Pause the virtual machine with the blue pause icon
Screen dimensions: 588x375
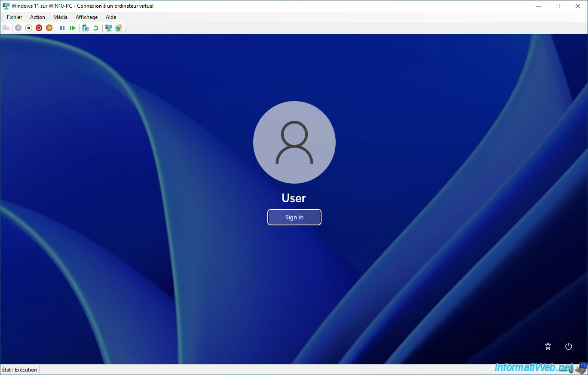pos(62,28)
